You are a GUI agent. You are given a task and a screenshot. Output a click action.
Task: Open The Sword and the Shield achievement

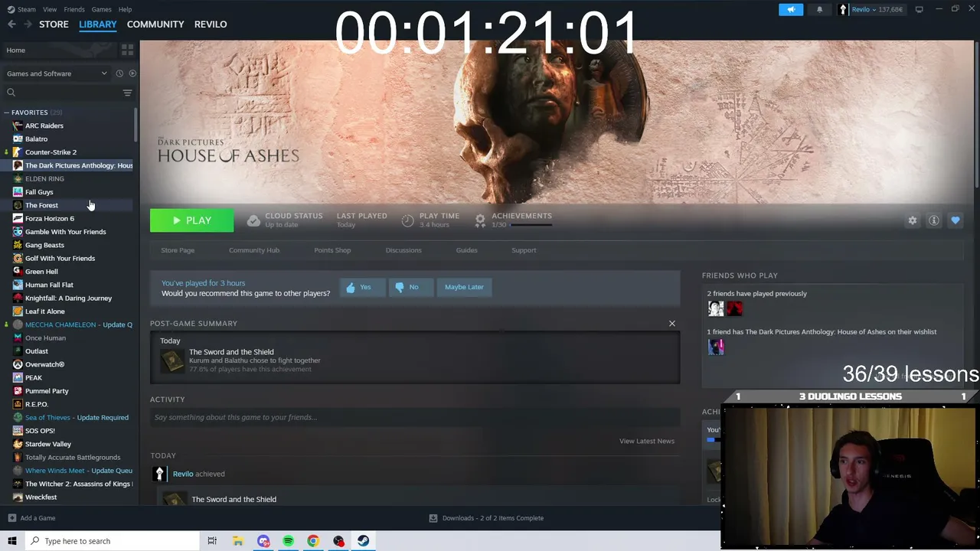tap(231, 352)
